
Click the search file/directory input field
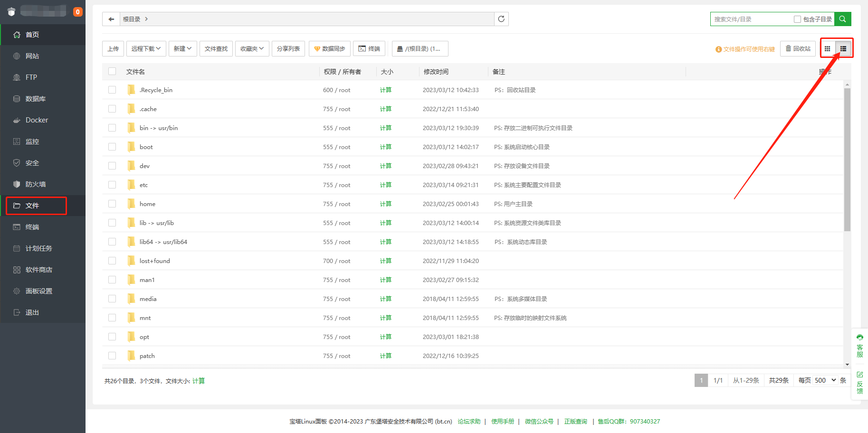(x=751, y=19)
